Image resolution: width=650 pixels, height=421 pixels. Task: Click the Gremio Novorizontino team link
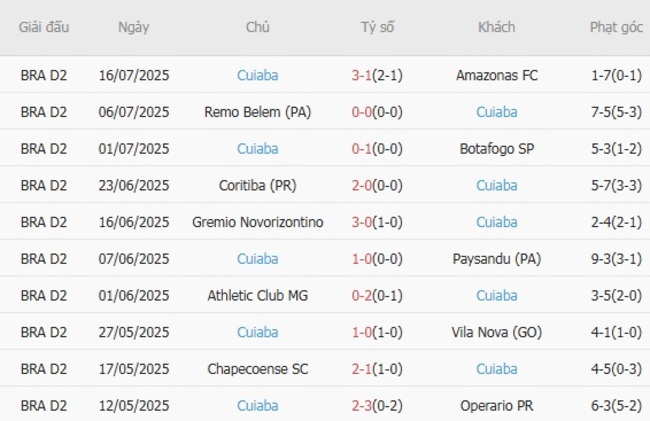tap(258, 222)
